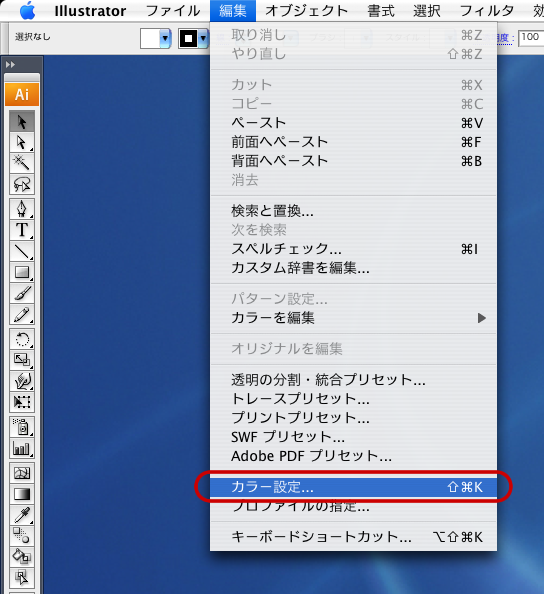Expand the カラーを編集 submenu arrow
The width and height of the screenshot is (544, 594).
pyautogui.click(x=481, y=318)
